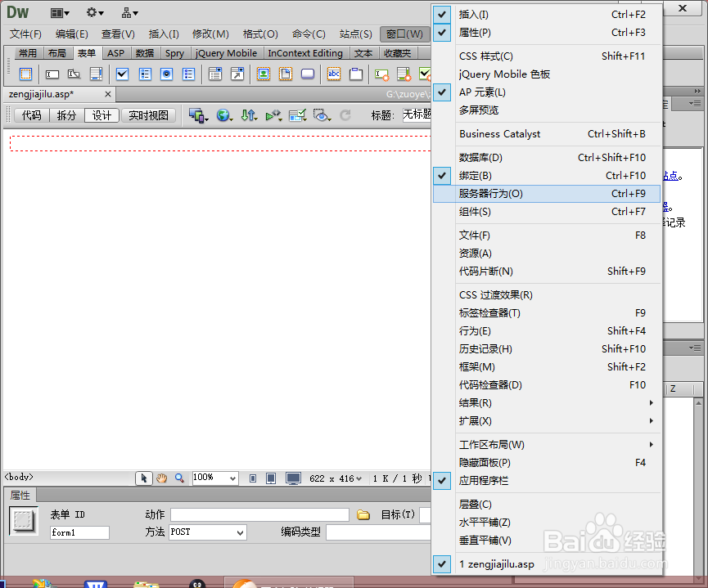Insert a Hidden Field form element
This screenshot has height=588, width=708.
tap(74, 74)
